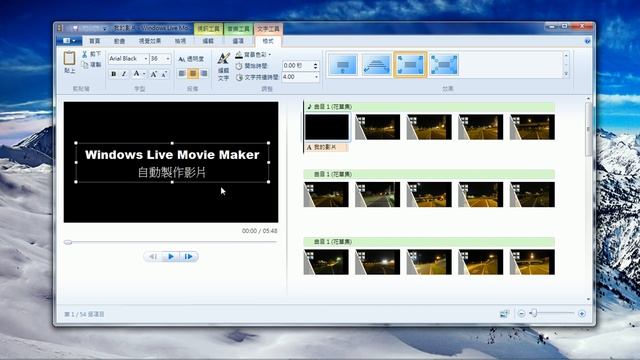Open the text duration 4.00 dropdown
The image size is (640, 360).
tap(316, 77)
